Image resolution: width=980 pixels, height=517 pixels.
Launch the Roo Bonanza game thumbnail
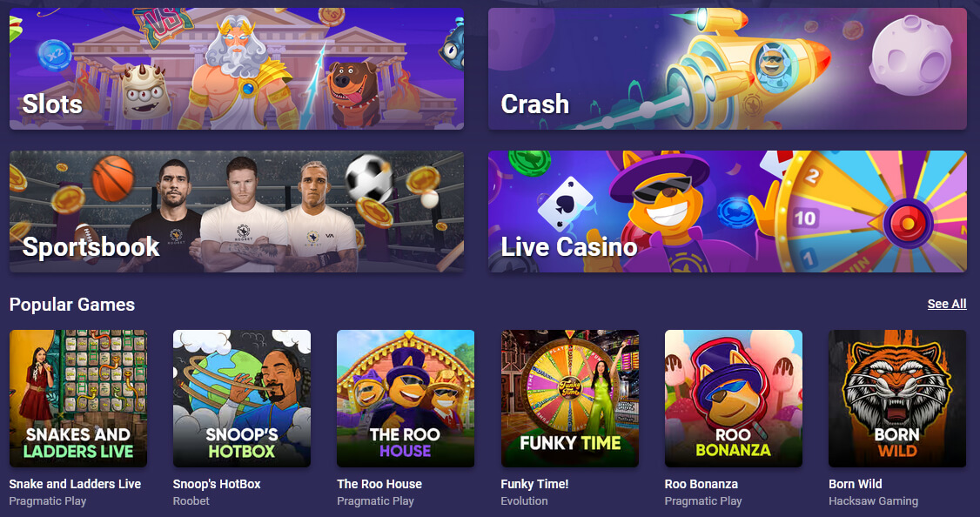click(x=733, y=399)
